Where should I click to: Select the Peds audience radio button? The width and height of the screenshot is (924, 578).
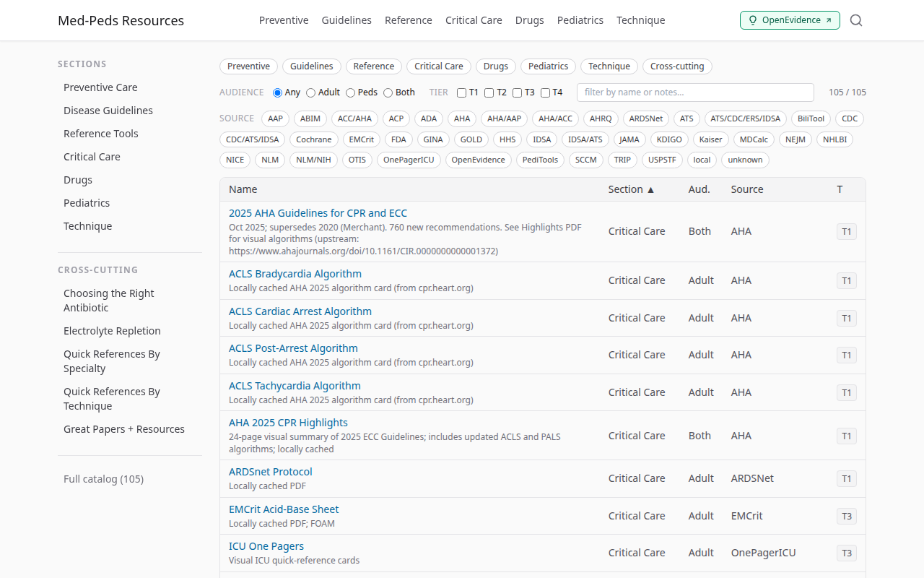[350, 92]
